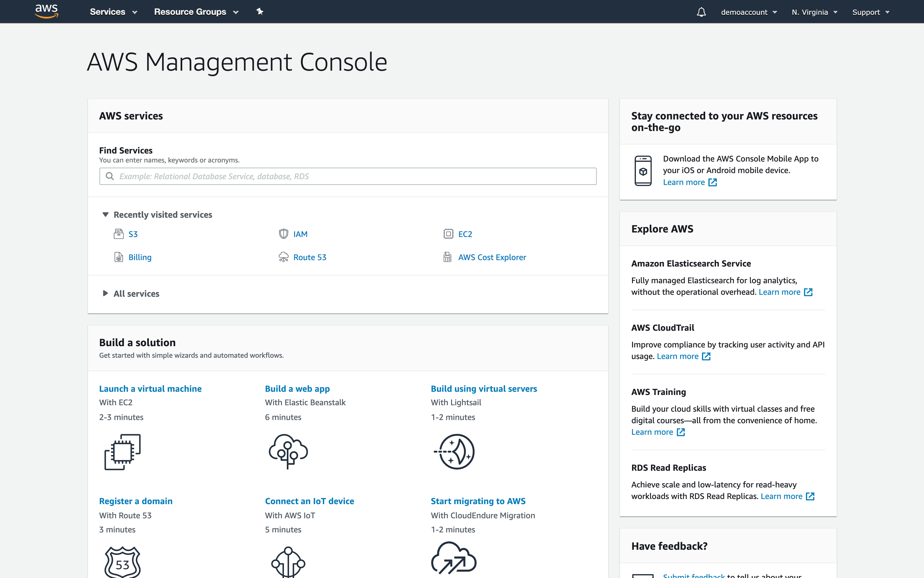Open the Route 53 service link
Viewport: 924px width, 578px height.
310,257
